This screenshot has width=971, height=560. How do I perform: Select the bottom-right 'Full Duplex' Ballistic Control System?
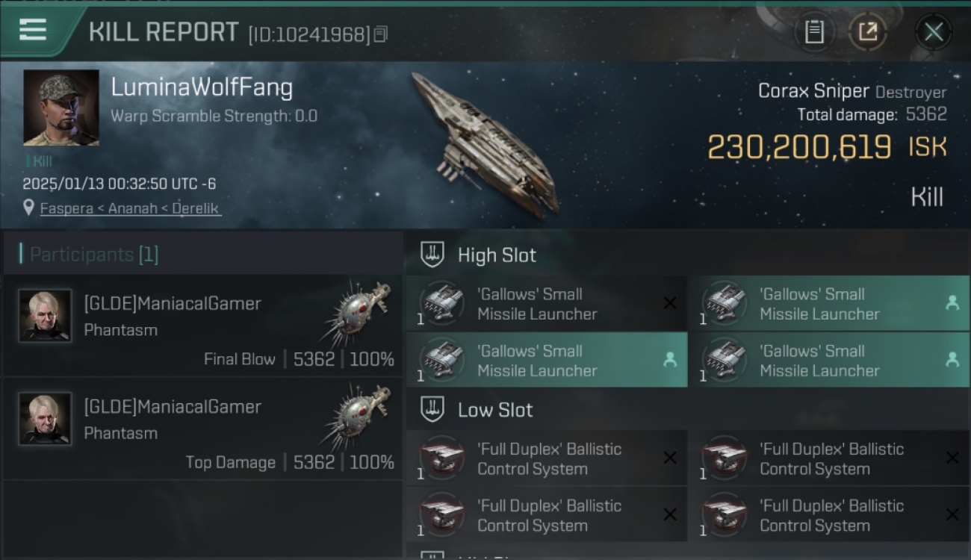click(829, 515)
